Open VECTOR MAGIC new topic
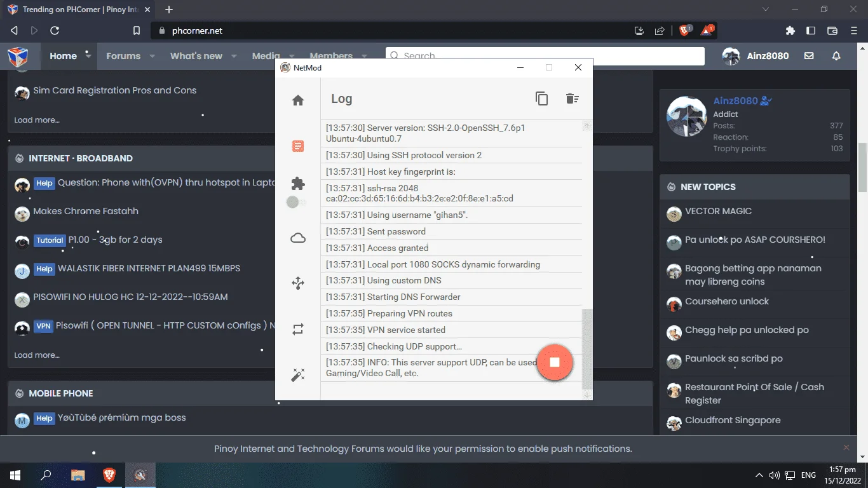The image size is (868, 488). [718, 211]
